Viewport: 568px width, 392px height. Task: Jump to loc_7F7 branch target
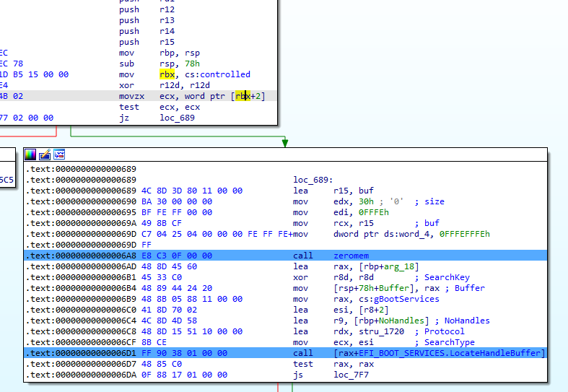pos(350,375)
